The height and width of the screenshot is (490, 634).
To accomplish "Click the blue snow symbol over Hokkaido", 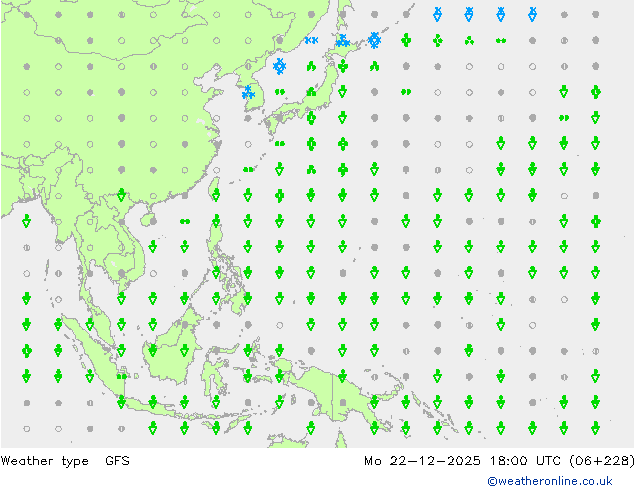I will click(343, 40).
